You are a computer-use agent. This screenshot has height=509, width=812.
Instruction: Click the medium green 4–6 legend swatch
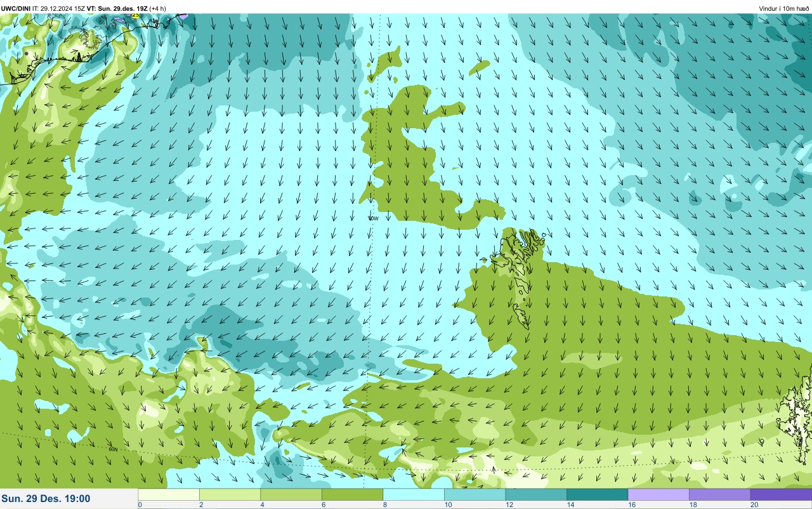(291, 494)
